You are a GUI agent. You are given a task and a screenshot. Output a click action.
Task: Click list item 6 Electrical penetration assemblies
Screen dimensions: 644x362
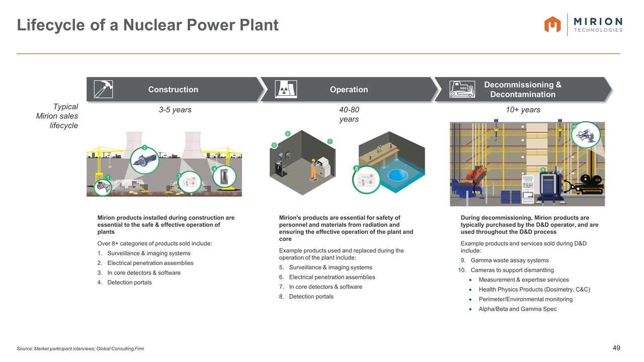327,277
